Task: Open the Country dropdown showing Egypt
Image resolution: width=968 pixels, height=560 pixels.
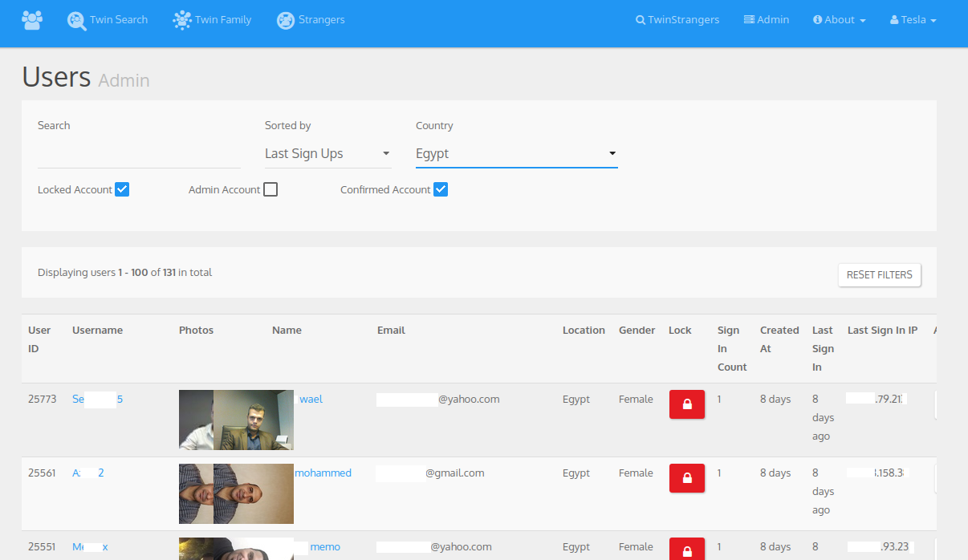Action: [x=517, y=154]
